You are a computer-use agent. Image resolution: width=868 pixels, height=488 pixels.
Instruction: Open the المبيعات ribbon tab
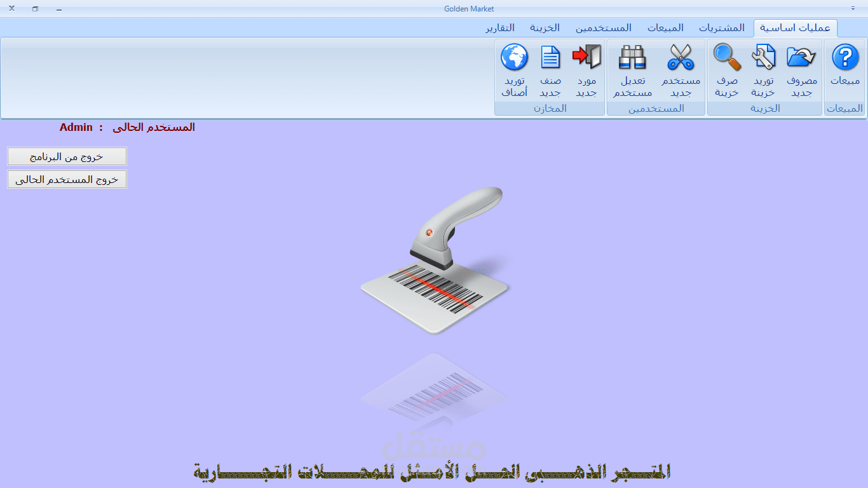pos(666,28)
